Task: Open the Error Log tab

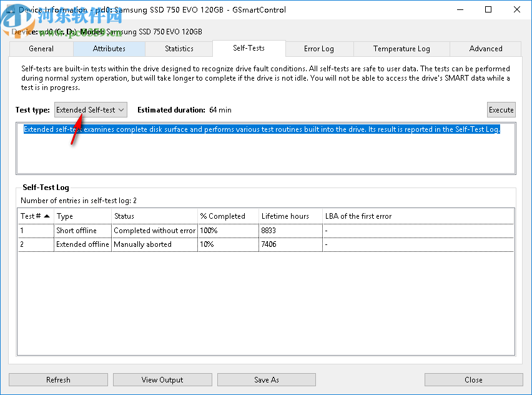Action: click(x=319, y=49)
